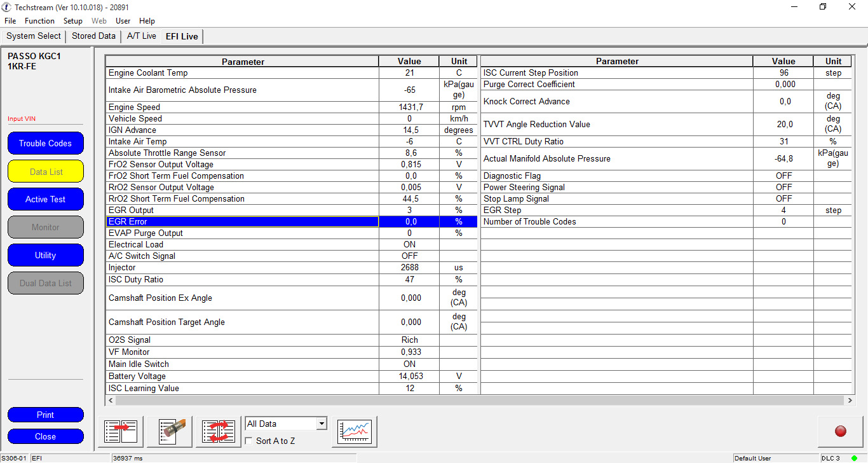This screenshot has width=868, height=463.
Task: Open the User menu
Action: click(x=123, y=21)
